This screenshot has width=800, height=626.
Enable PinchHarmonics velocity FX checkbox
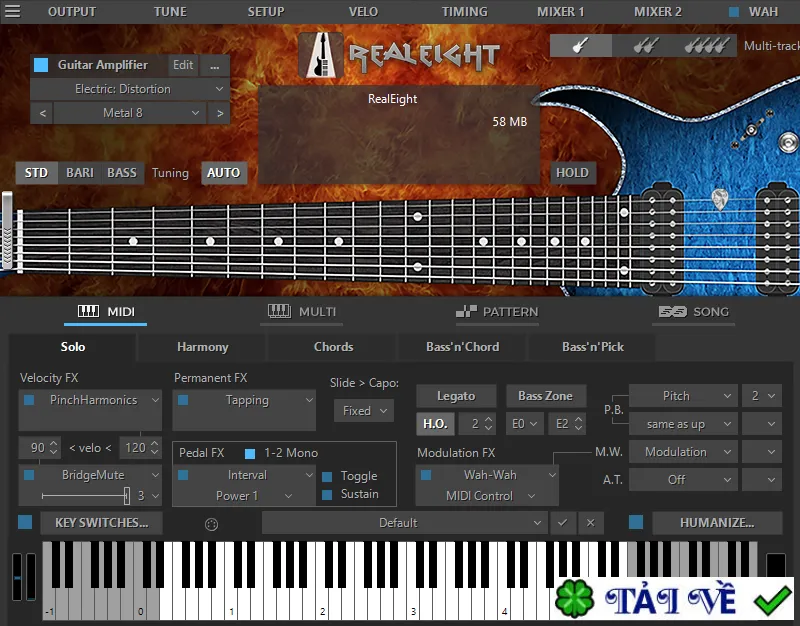(x=29, y=400)
